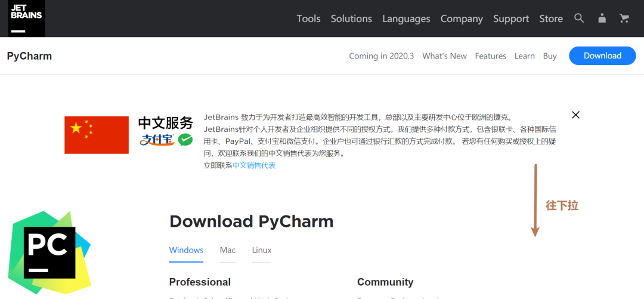Go to the Features page
The width and height of the screenshot is (644, 299).
click(x=490, y=56)
